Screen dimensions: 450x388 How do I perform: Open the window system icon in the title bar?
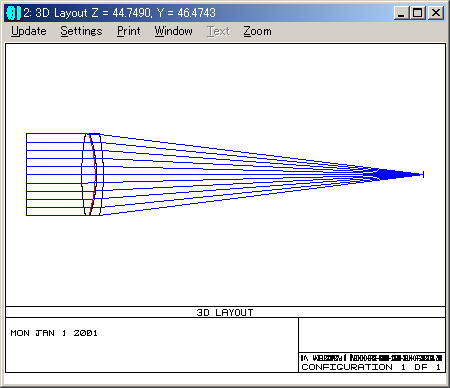[x=14, y=13]
